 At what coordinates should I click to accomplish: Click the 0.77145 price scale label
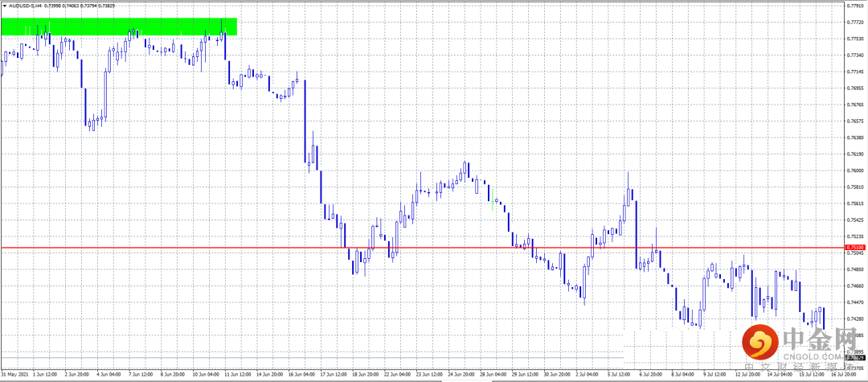pos(856,72)
